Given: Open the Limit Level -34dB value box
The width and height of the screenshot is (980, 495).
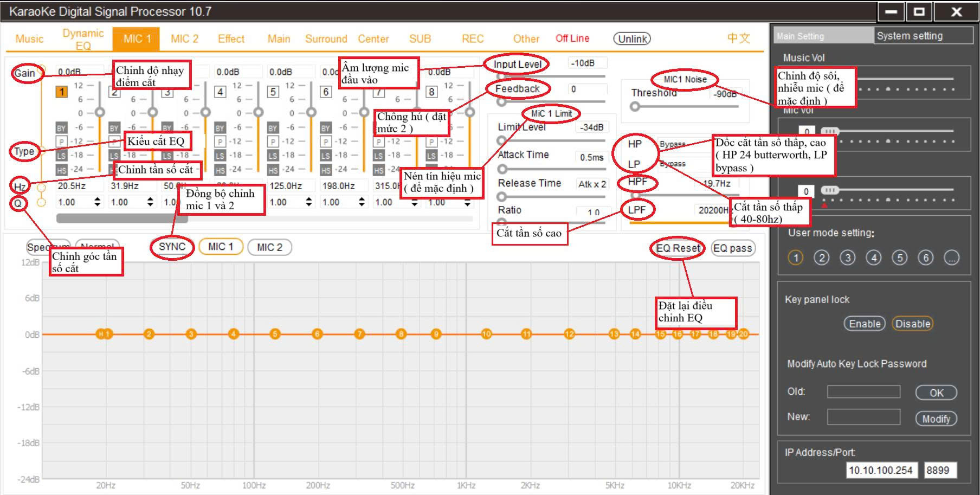Looking at the screenshot, I should [x=592, y=127].
